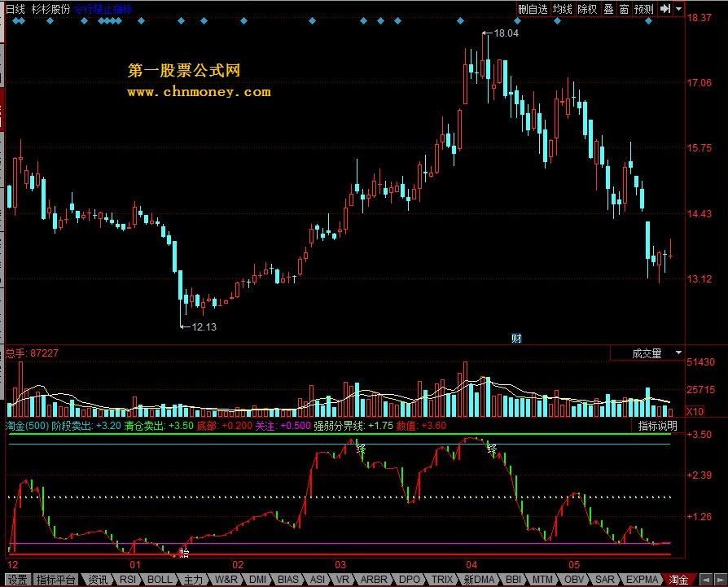Click the 阶段卖出 value label
The width and height of the screenshot is (728, 587).
86,426
